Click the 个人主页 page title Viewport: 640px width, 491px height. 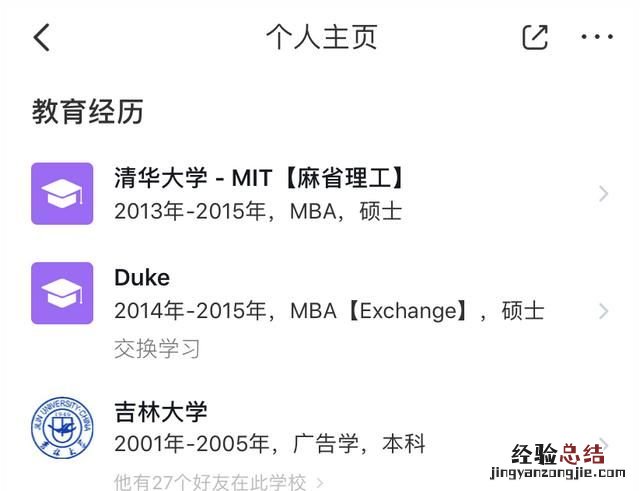click(320, 38)
